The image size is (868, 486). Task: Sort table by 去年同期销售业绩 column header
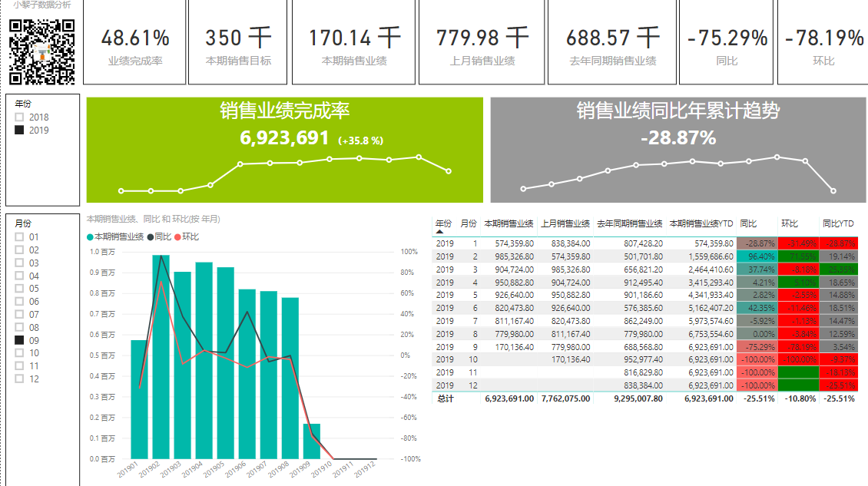click(629, 223)
